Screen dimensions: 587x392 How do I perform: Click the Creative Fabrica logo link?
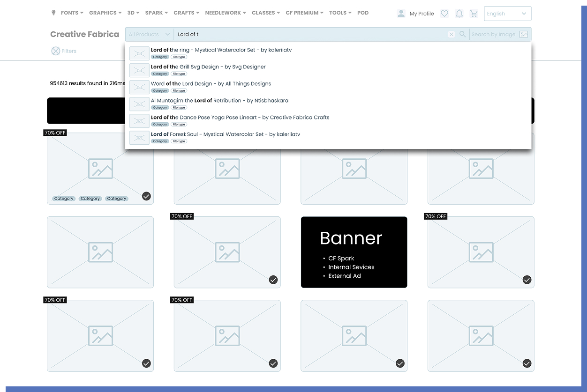(x=84, y=34)
